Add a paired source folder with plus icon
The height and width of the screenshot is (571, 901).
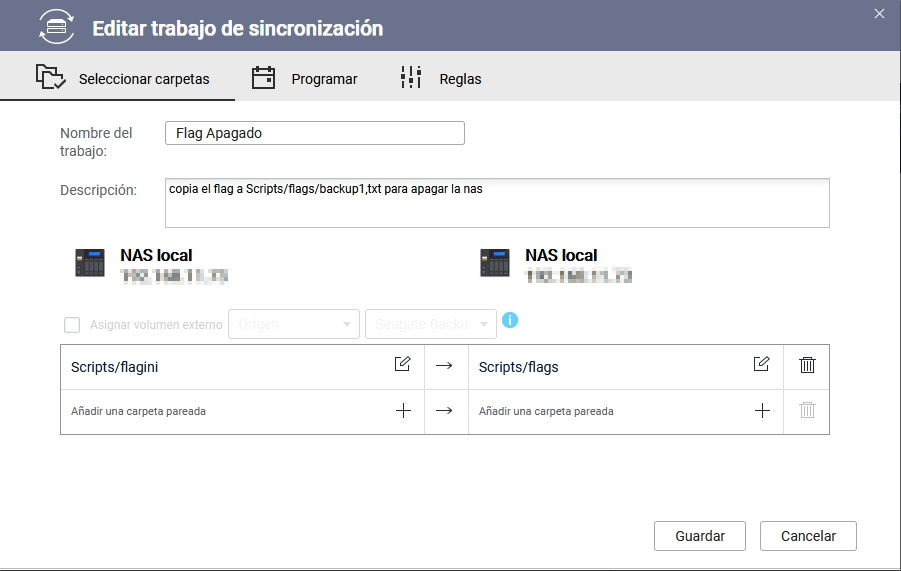(x=403, y=410)
